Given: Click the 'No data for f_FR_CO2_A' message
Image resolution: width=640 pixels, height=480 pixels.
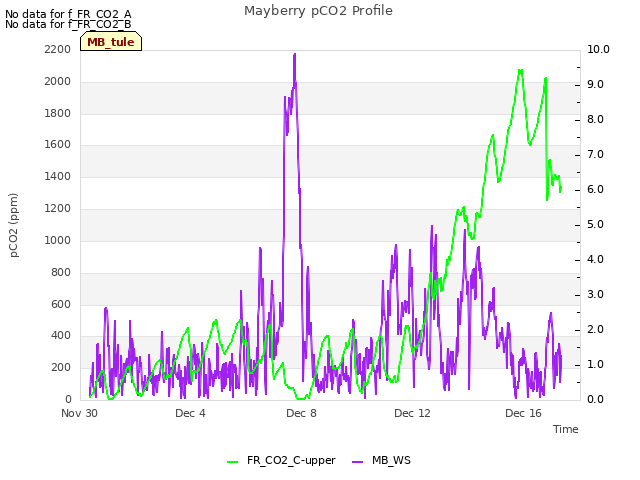Looking at the screenshot, I should 68,14.
